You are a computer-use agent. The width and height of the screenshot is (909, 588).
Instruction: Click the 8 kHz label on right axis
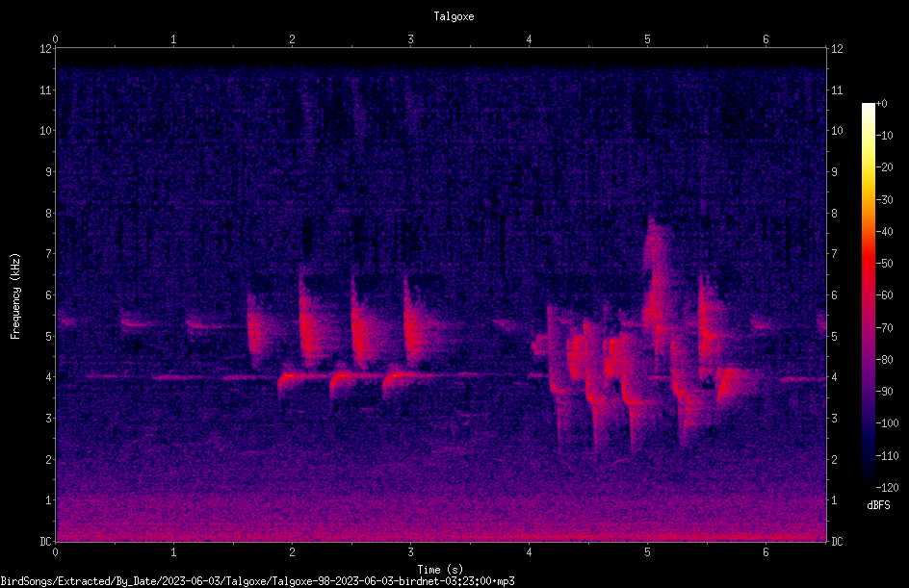click(834, 214)
